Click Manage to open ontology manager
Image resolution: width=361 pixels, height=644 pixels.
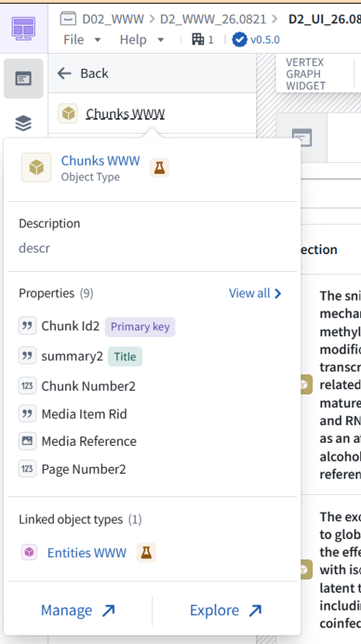(78, 611)
